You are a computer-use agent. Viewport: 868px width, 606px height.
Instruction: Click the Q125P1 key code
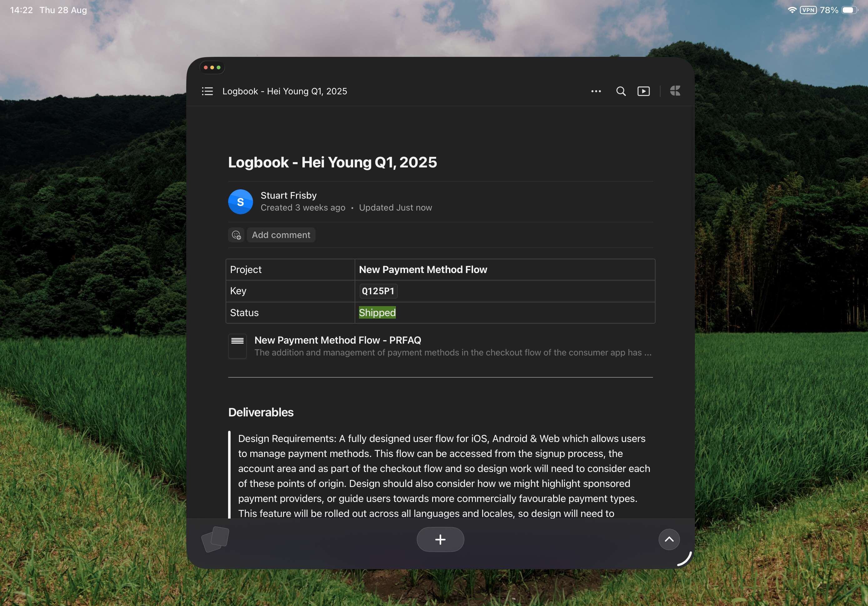[x=378, y=291]
